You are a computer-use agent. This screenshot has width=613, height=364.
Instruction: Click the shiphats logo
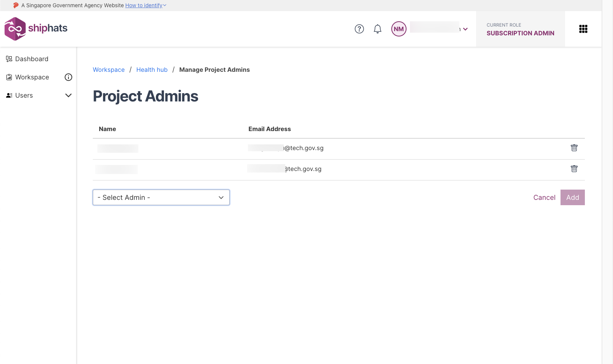pos(36,29)
